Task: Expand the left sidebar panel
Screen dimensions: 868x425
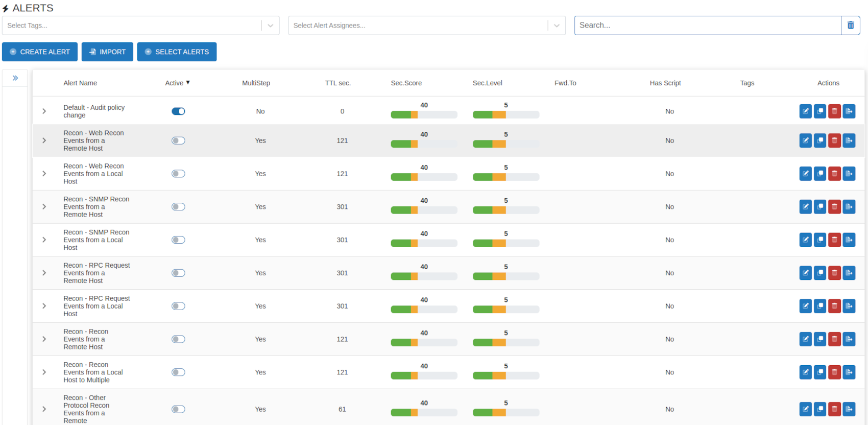Action: [15, 78]
